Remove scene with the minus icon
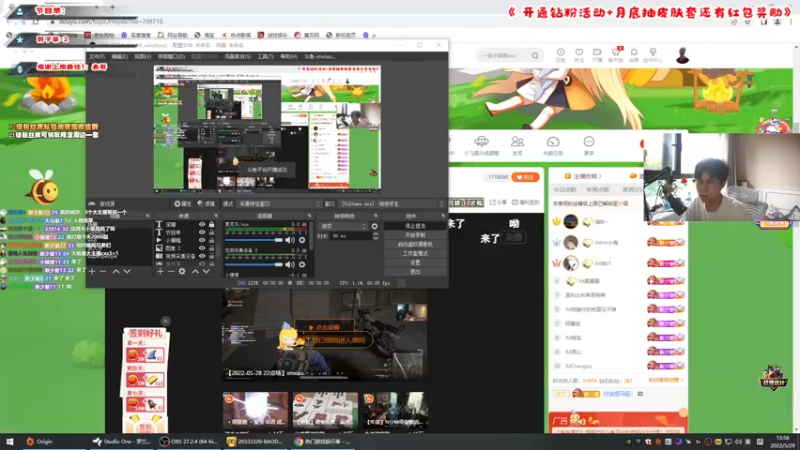The image size is (800, 450). pos(103,271)
